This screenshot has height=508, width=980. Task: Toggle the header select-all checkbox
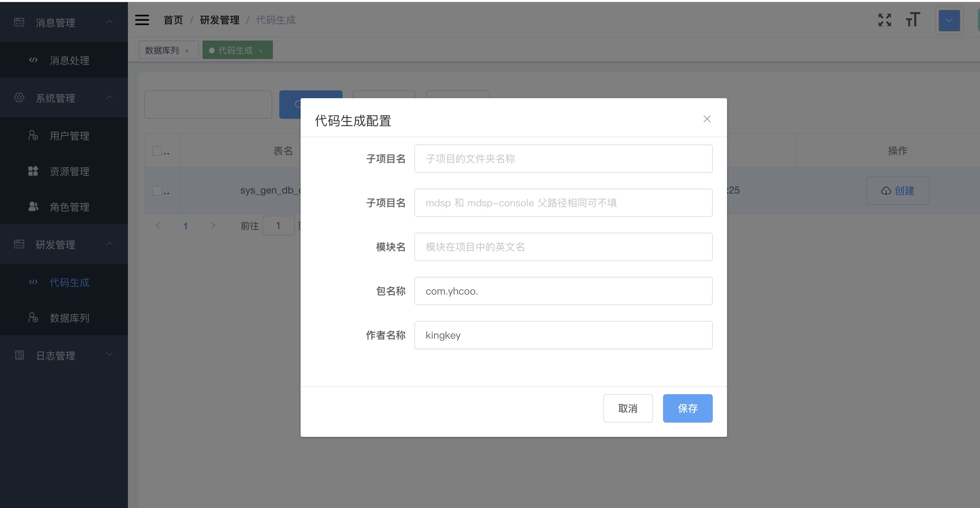tap(157, 151)
